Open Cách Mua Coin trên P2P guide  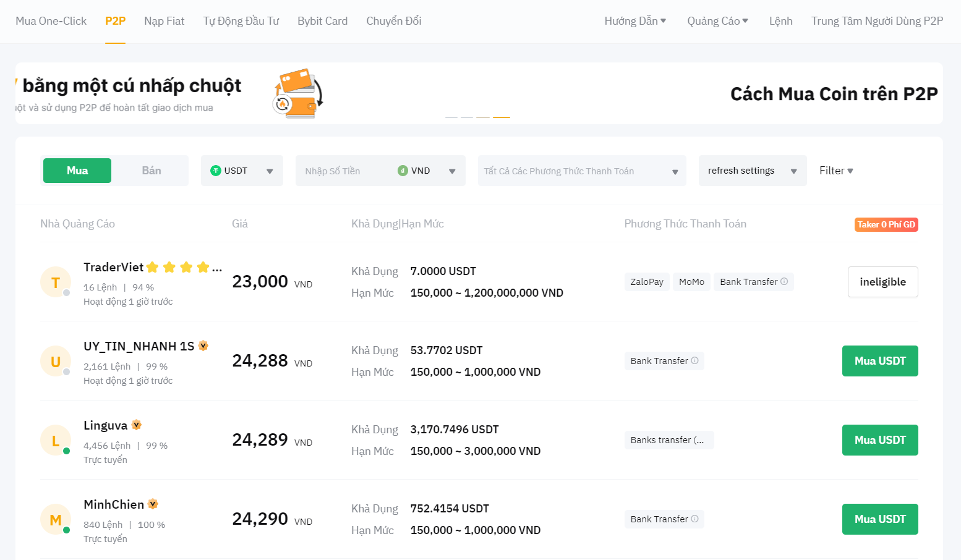[834, 94]
